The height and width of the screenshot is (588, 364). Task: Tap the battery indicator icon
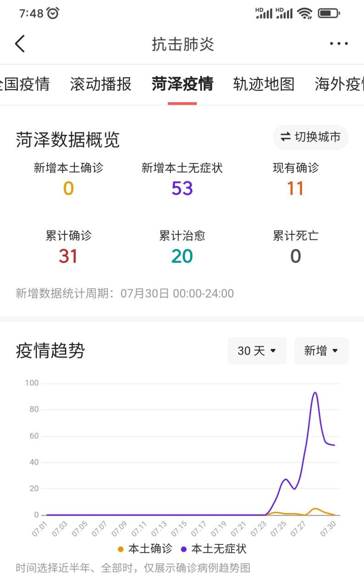click(x=329, y=13)
